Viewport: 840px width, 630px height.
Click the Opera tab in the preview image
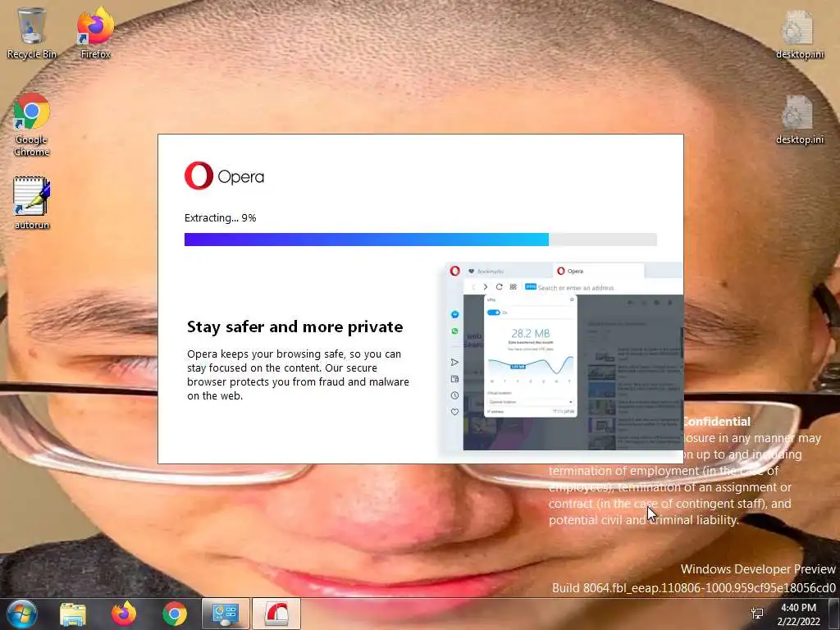pos(598,271)
